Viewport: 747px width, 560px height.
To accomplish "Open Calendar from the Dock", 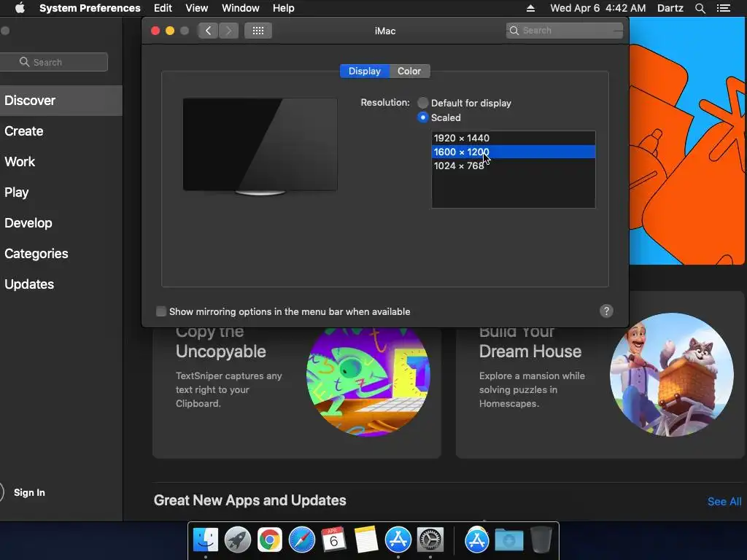I will click(333, 540).
